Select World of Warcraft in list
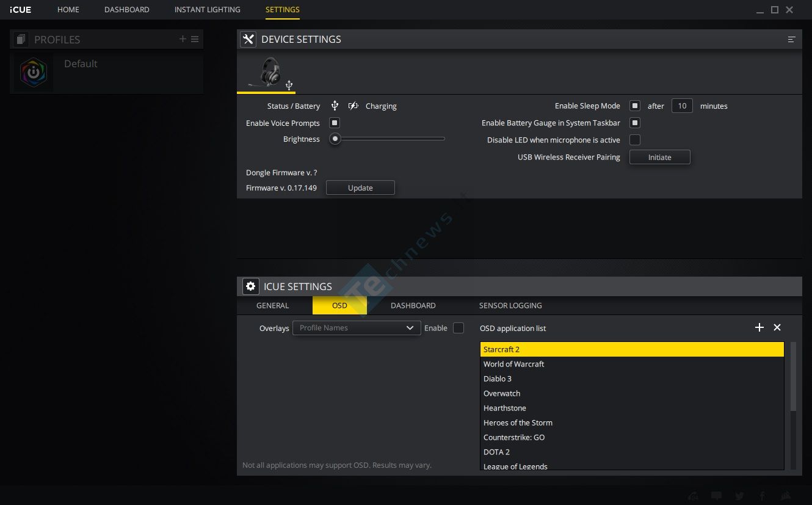 tap(632, 364)
